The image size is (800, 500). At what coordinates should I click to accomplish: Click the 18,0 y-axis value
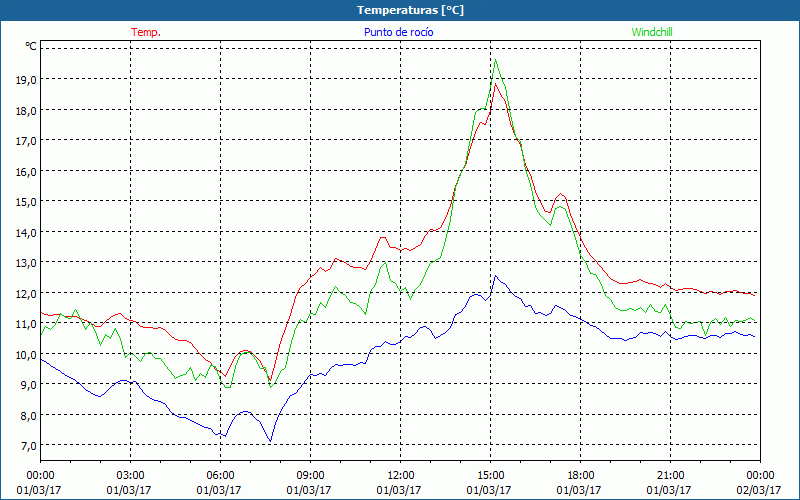[26, 110]
